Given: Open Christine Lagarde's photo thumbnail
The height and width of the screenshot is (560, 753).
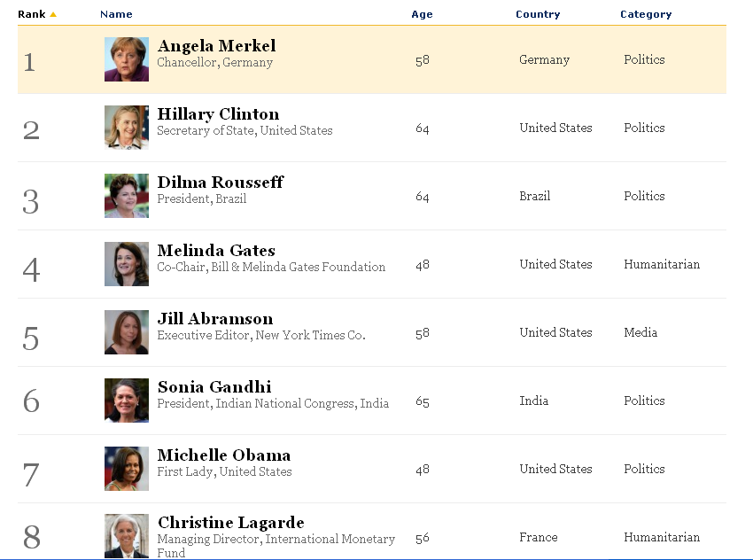Looking at the screenshot, I should tap(127, 536).
